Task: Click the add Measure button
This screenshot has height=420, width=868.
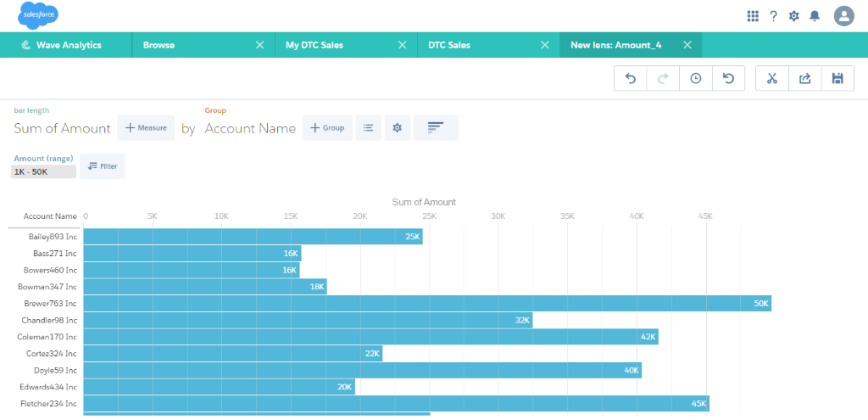Action: 146,128
